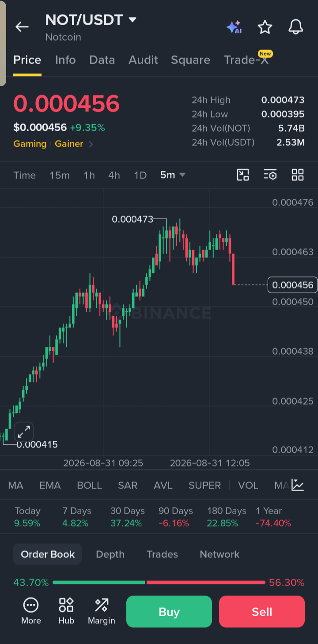This screenshot has height=644, width=318.
Task: Toggle the SAR indicator
Action: [x=128, y=485]
